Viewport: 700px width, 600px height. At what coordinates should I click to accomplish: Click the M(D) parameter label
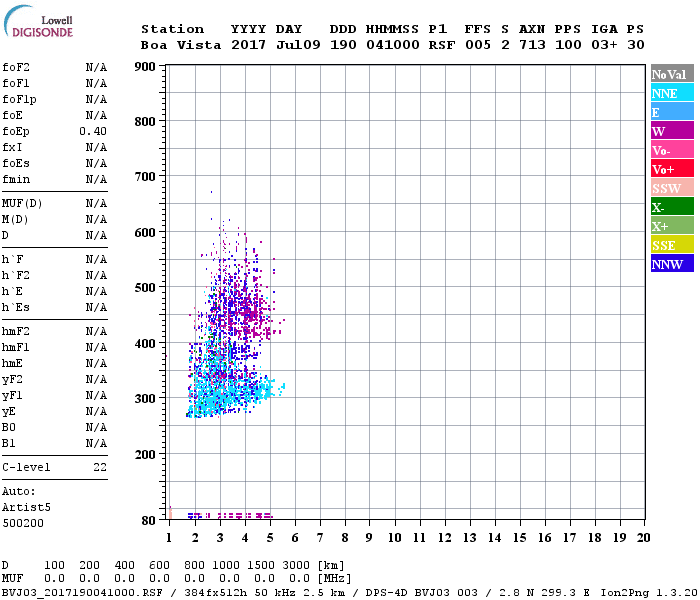click(x=15, y=220)
